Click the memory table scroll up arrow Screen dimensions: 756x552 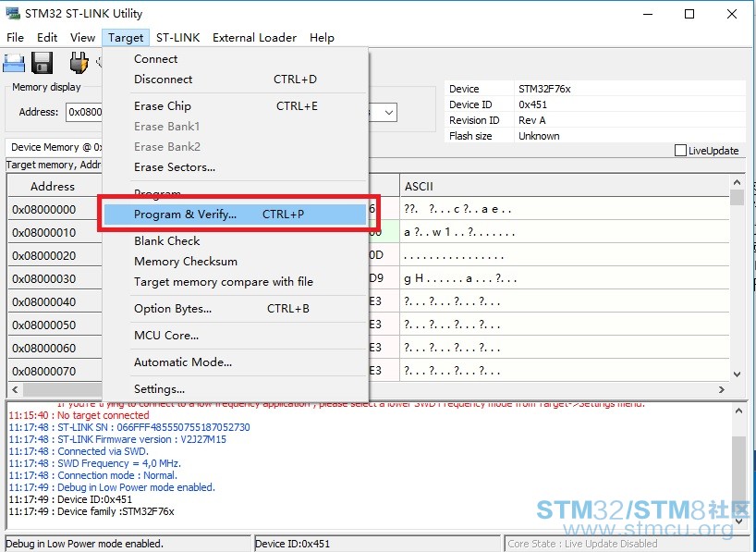point(737,182)
